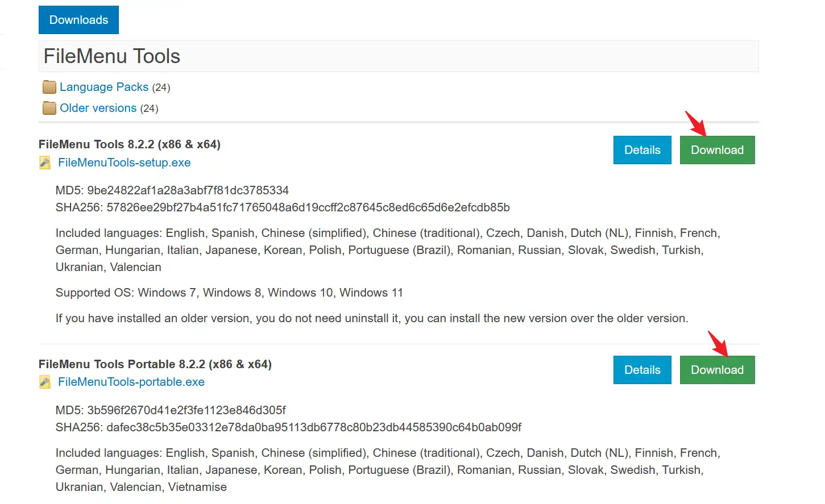The height and width of the screenshot is (504, 825).
Task: View Details for FileMenu Tools Portable
Action: point(642,370)
